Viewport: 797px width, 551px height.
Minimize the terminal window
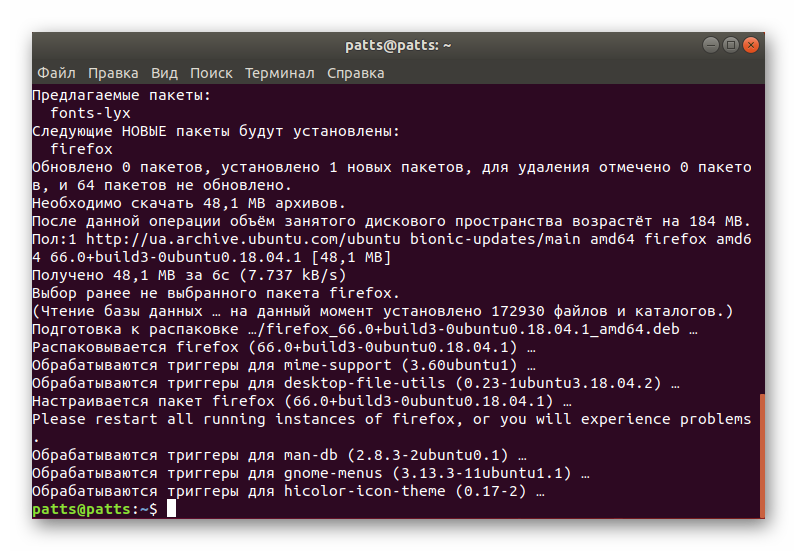click(x=709, y=45)
